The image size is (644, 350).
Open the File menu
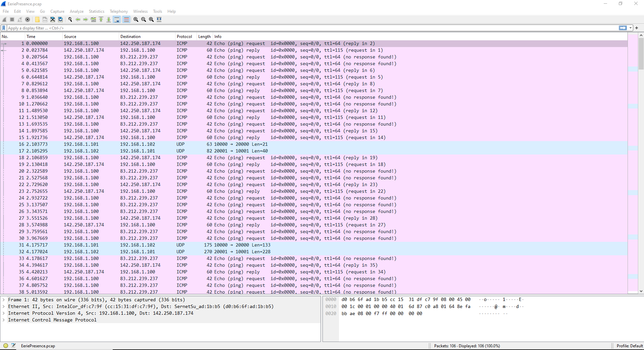tap(6, 11)
